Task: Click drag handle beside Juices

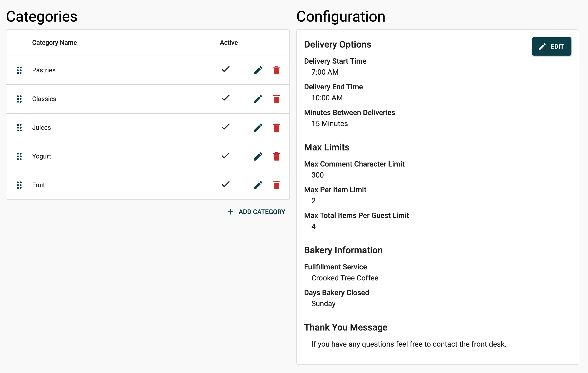Action: pos(19,127)
